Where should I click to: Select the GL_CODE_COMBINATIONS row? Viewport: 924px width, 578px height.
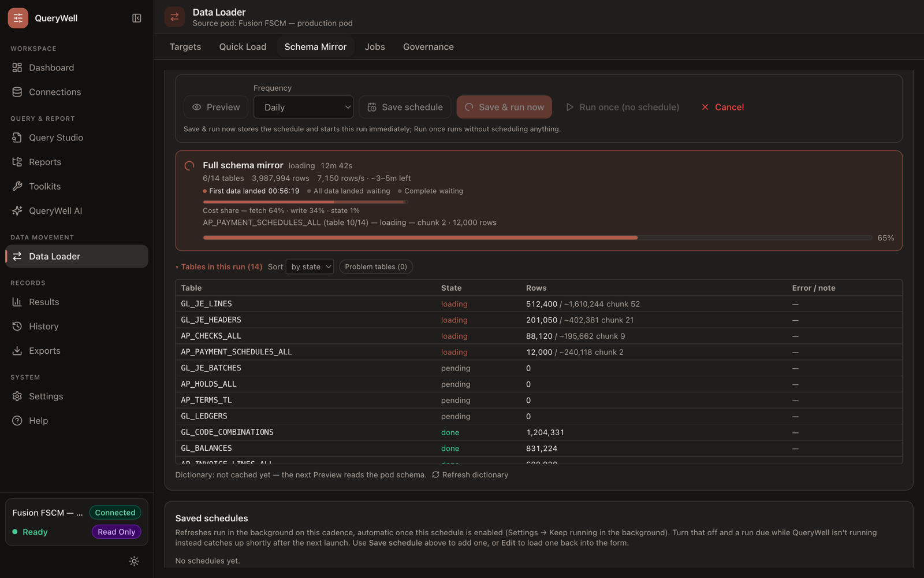point(538,432)
